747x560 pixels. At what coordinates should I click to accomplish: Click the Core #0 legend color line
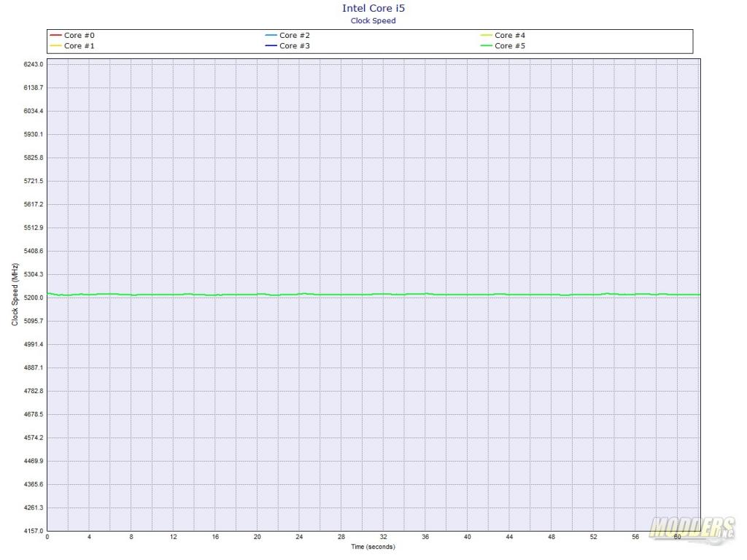[55, 35]
